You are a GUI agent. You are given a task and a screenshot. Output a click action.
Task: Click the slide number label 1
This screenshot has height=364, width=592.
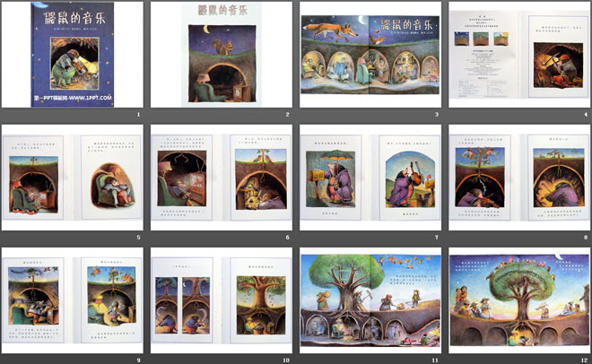point(138,115)
